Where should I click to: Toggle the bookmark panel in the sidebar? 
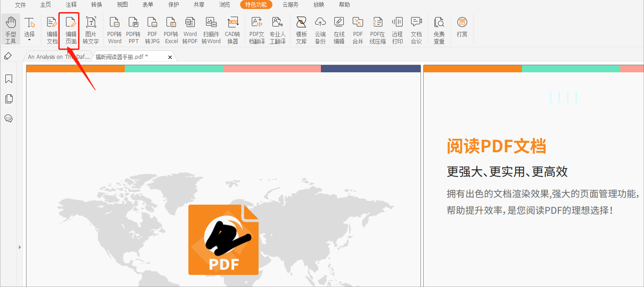9,79
